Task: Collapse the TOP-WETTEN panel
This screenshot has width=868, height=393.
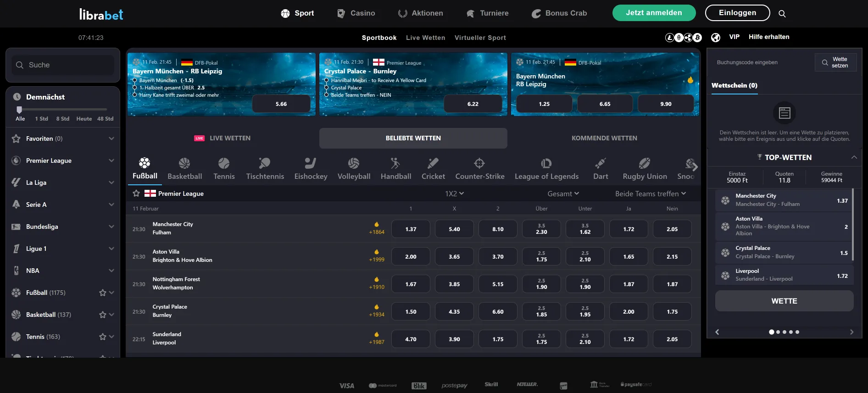Action: tap(854, 157)
